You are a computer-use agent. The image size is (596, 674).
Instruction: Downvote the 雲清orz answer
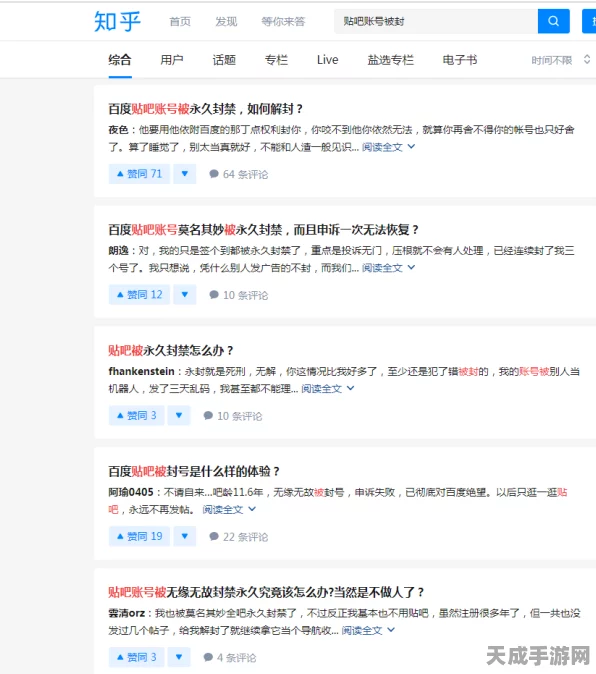[179, 657]
